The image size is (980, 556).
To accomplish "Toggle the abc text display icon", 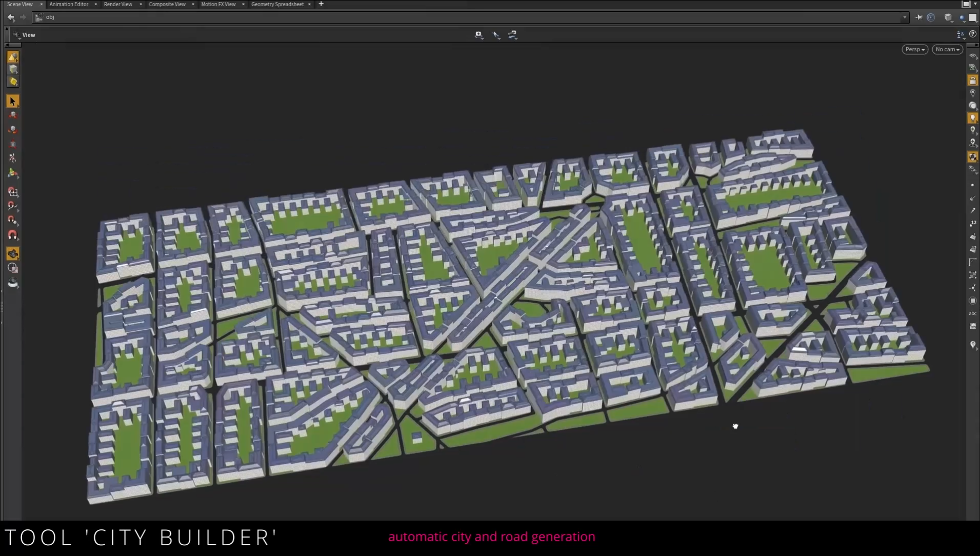I will click(x=973, y=313).
